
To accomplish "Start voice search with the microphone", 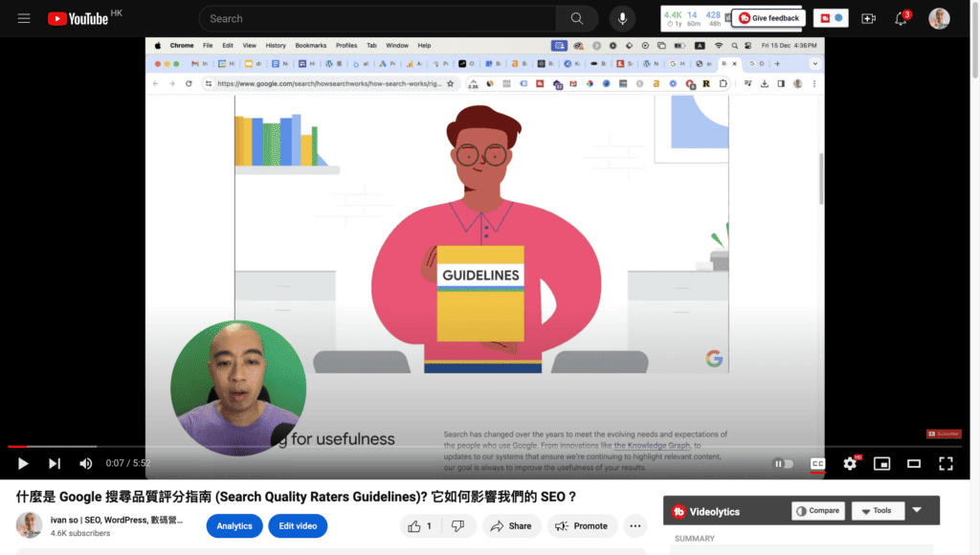I will (x=622, y=19).
